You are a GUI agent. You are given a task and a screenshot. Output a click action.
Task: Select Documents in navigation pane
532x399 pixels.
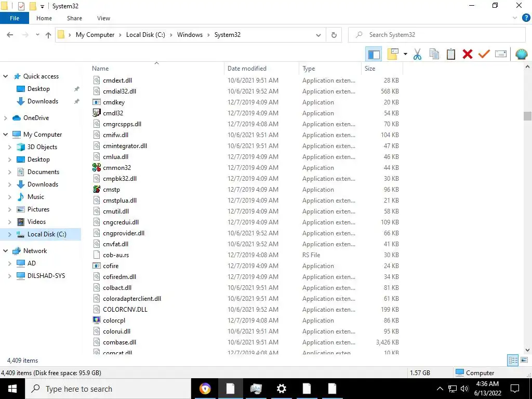[43, 171]
